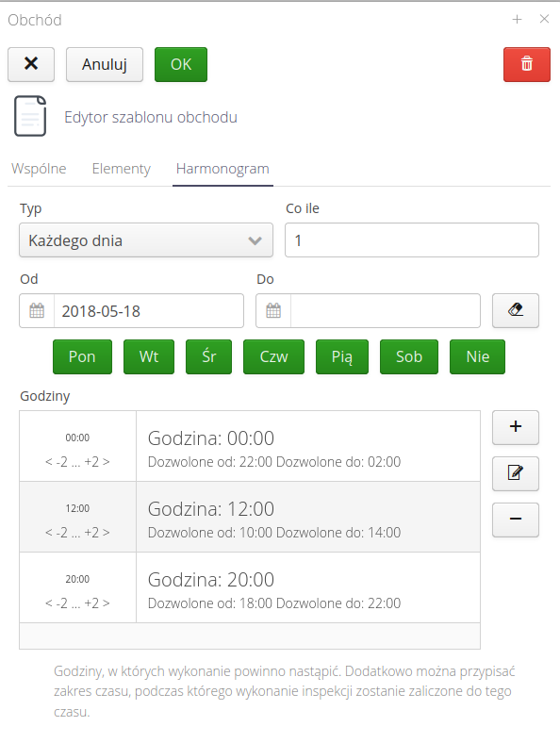Remove the selected hour with minus button
560x743 pixels.
516,520
